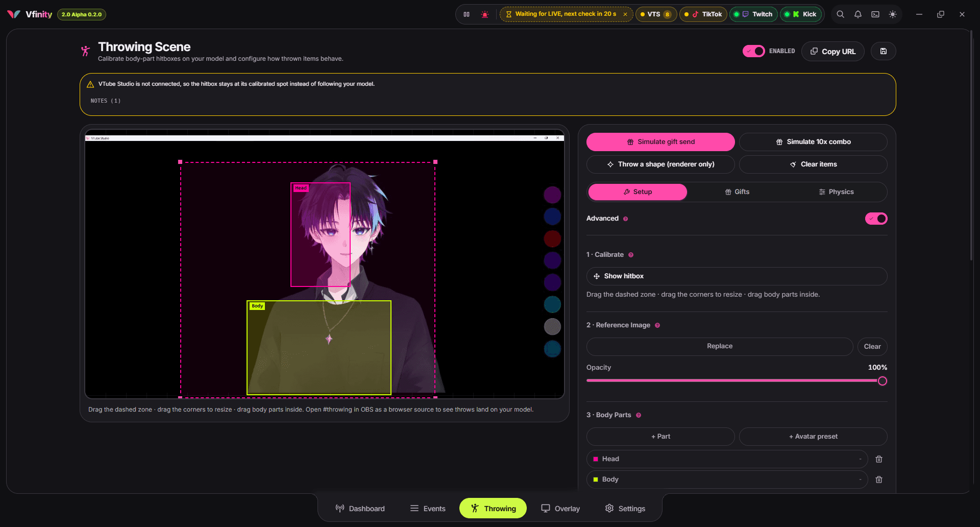
Task: Toggle the Throwing Scene ENABLED switch
Action: pyautogui.click(x=753, y=51)
